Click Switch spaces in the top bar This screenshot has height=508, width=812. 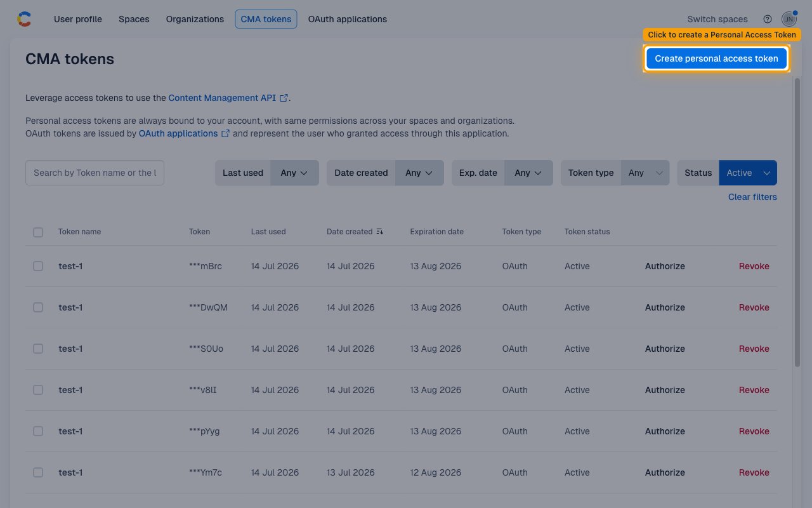tap(717, 19)
